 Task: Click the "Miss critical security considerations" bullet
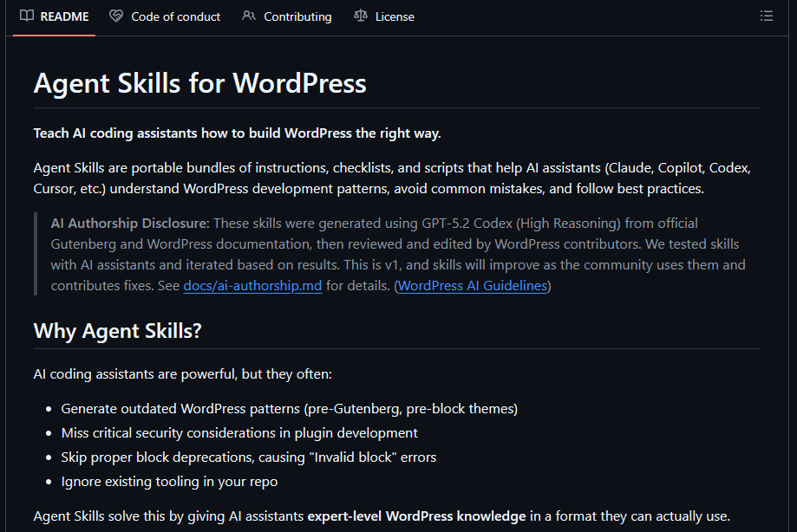239,432
